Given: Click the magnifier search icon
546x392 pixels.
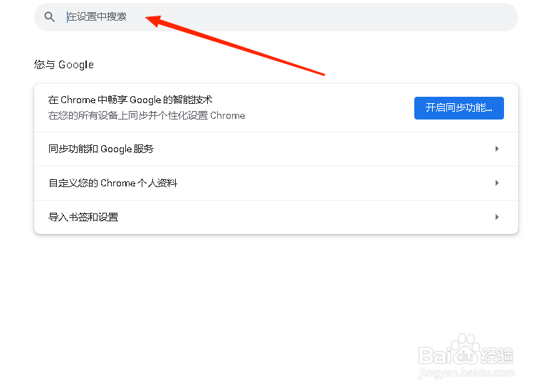Looking at the screenshot, I should pos(49,16).
